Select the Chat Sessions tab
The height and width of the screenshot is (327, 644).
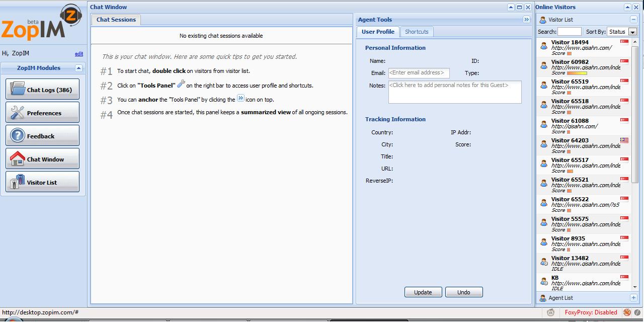point(116,20)
